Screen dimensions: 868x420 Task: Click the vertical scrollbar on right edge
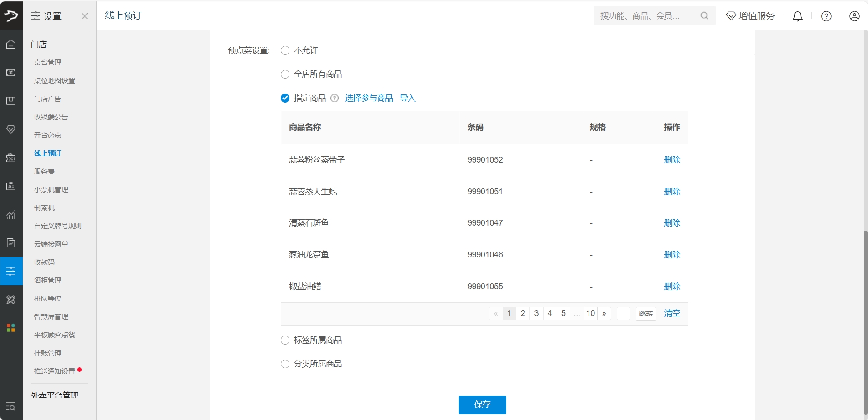(865, 322)
